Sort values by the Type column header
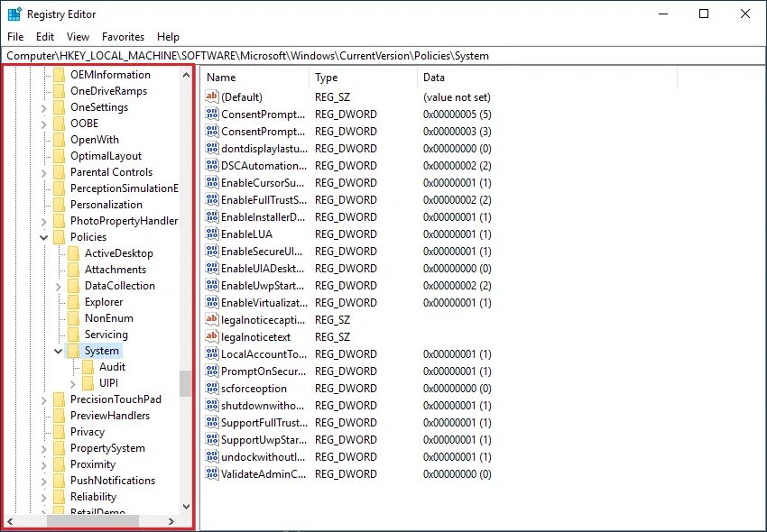The height and width of the screenshot is (532, 767). tap(363, 78)
